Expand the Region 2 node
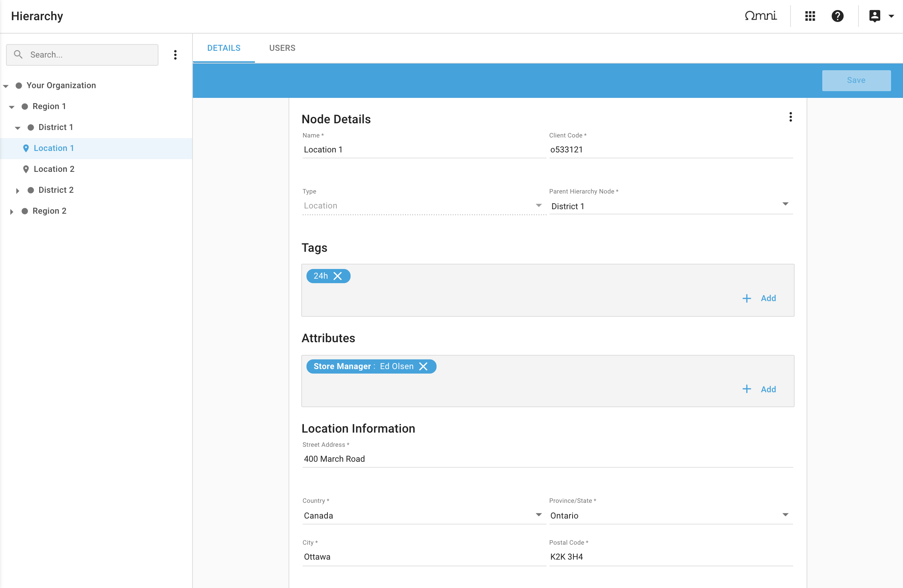Viewport: 903px width, 588px height. (12, 211)
